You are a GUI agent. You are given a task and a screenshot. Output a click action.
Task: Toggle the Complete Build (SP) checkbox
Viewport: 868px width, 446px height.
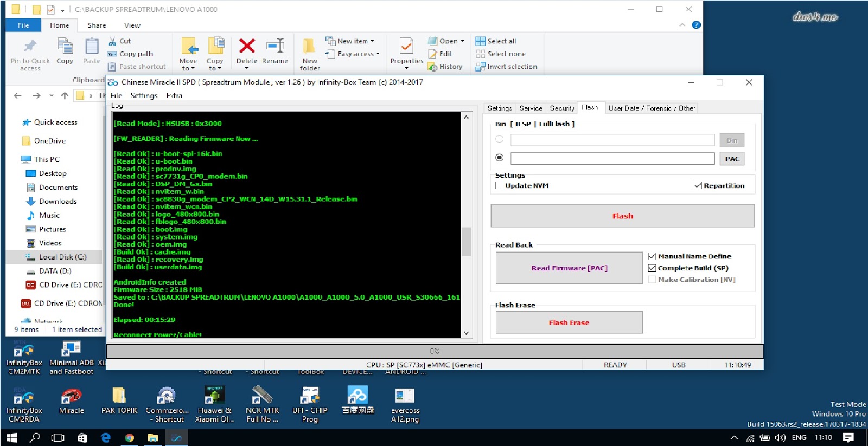652,268
